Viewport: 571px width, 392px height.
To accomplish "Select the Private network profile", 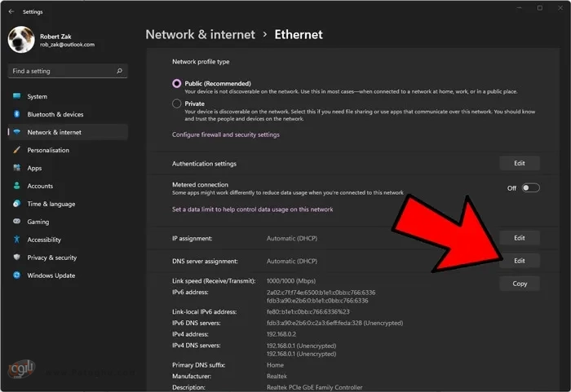I will pos(177,104).
